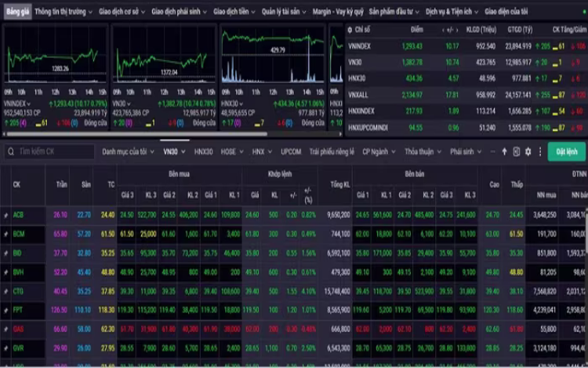
Task: Select the HNX30 tab
Action: click(x=203, y=151)
